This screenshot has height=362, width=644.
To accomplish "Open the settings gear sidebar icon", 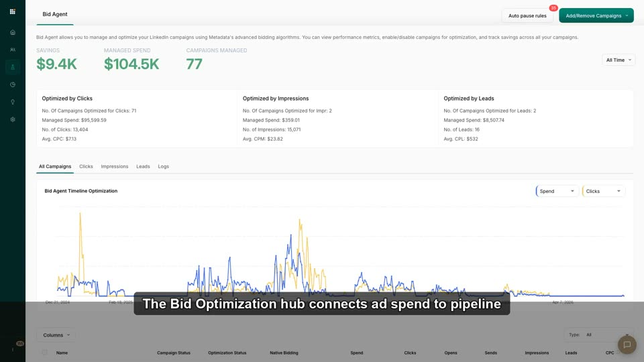I will pos(13,119).
